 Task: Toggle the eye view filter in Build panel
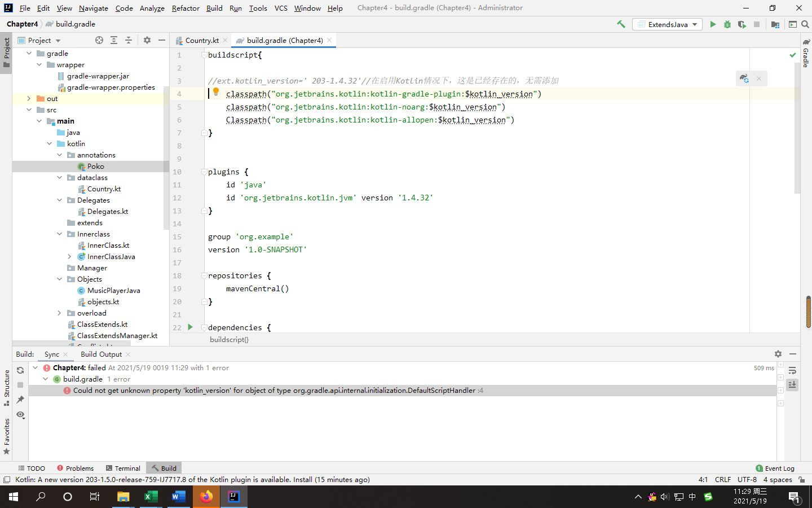coord(20,414)
